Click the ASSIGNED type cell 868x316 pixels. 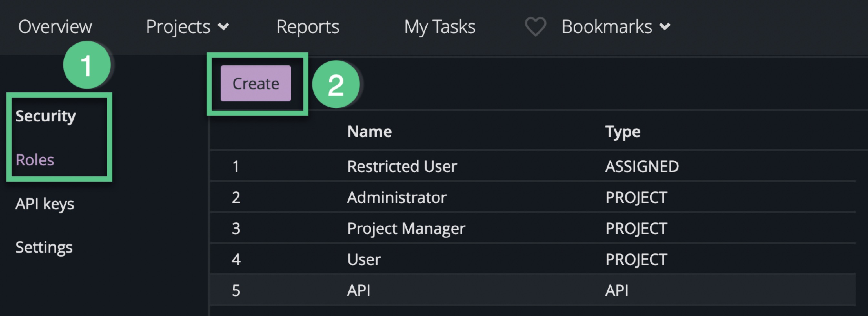pos(642,166)
